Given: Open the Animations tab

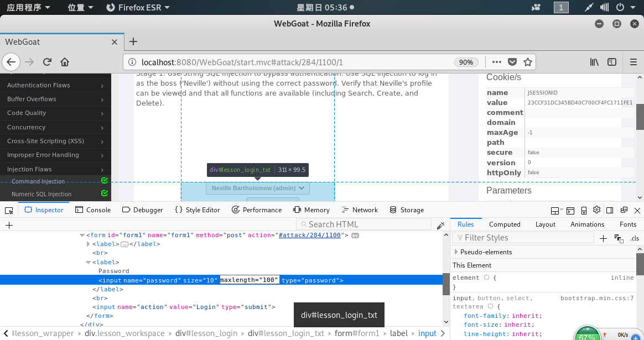Looking at the screenshot, I should pos(587,224).
